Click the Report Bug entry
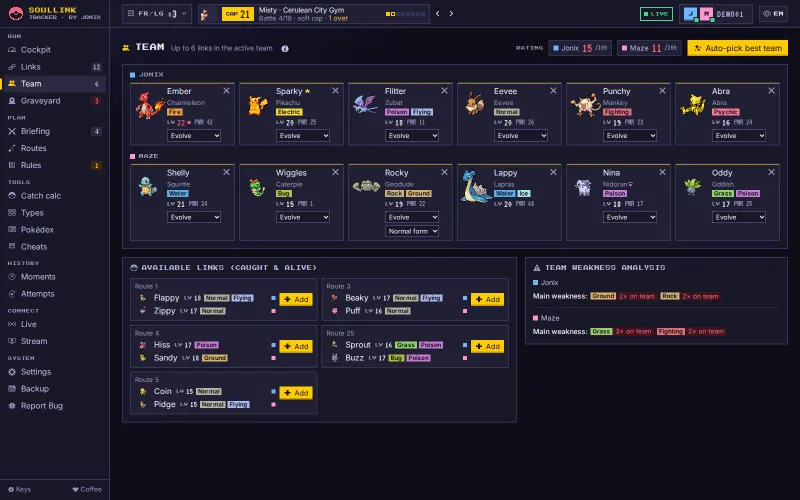 (x=53, y=406)
